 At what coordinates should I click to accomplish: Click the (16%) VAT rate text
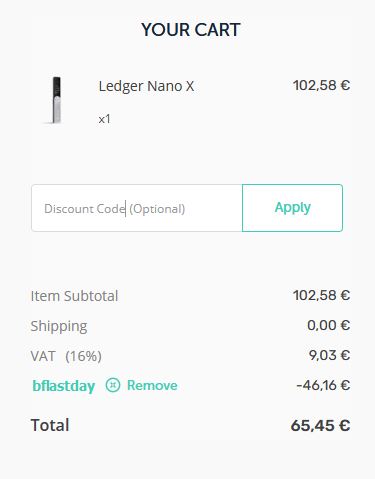click(x=83, y=356)
